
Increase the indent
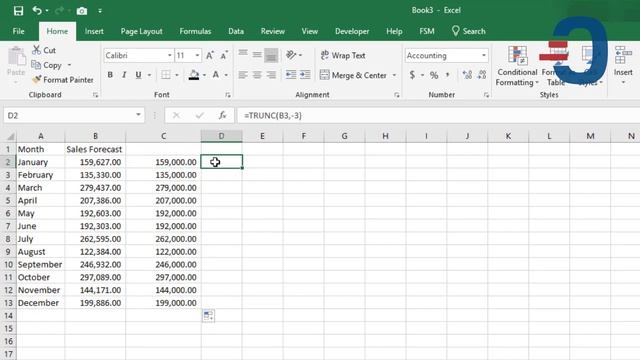305,75
